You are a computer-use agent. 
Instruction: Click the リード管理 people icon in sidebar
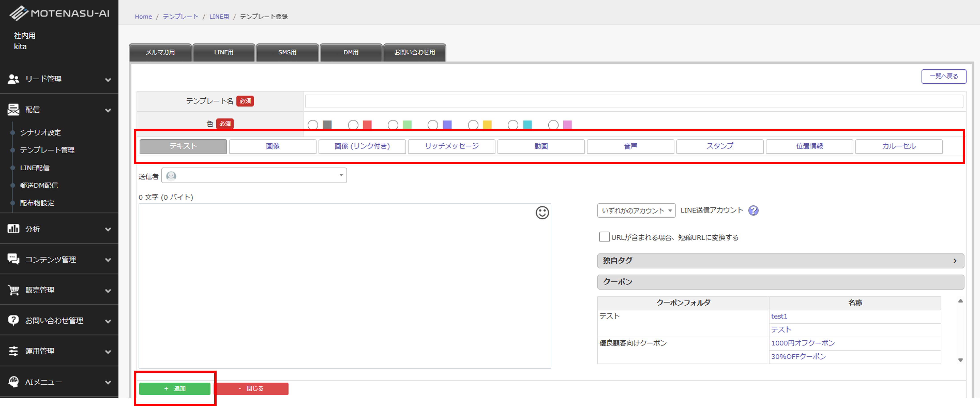pyautogui.click(x=13, y=79)
